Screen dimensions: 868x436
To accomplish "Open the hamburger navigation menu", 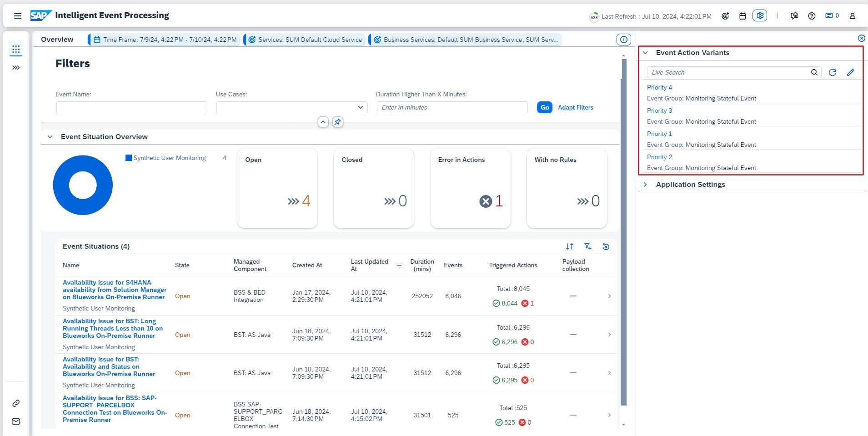I will (x=18, y=16).
